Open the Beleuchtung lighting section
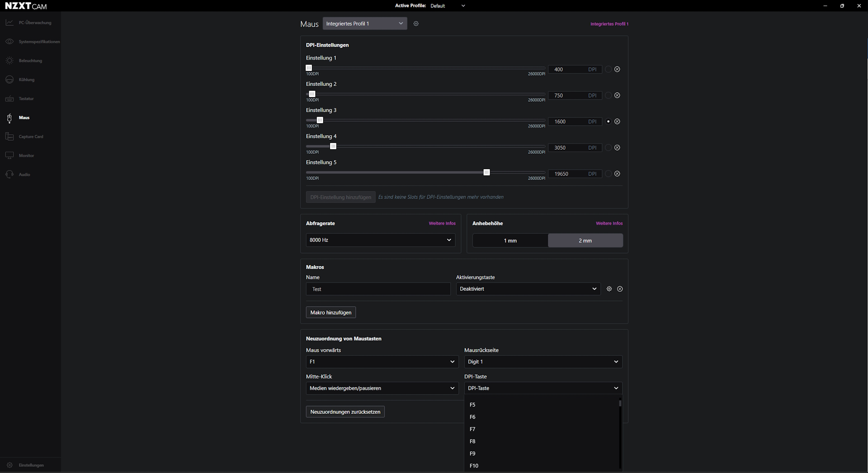 coord(30,61)
